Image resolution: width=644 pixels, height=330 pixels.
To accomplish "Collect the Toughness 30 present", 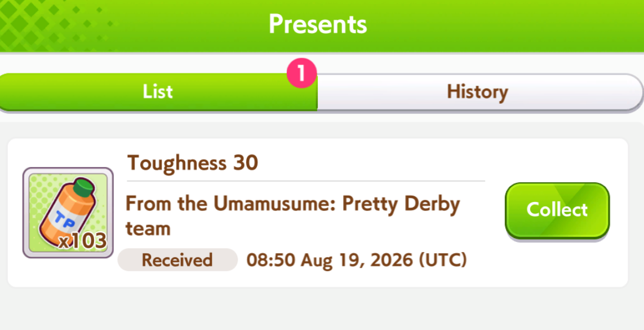I will pos(557,210).
